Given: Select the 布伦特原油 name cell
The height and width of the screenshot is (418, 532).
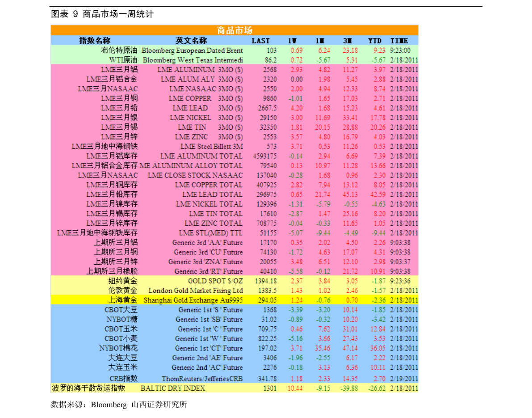Looking at the screenshot, I should click(x=119, y=51).
